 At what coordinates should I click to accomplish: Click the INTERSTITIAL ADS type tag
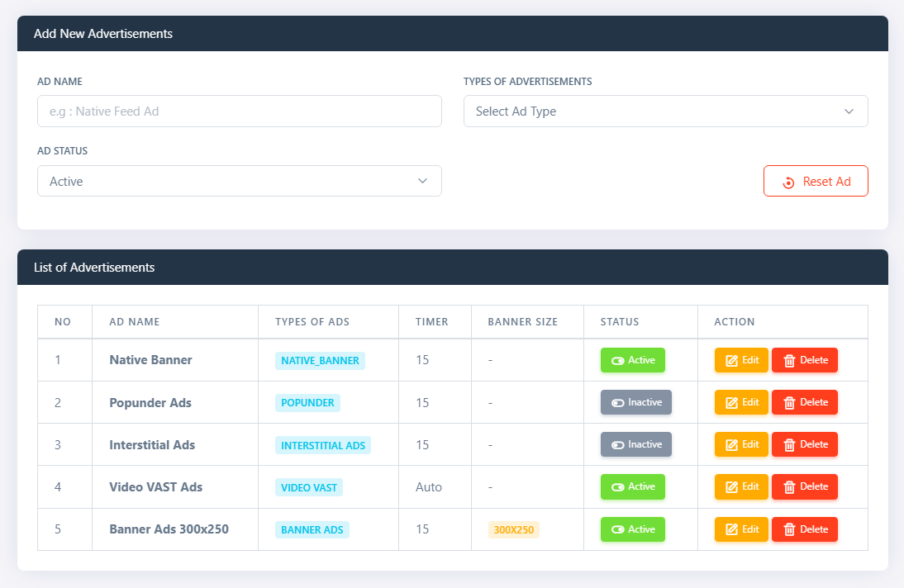click(323, 446)
